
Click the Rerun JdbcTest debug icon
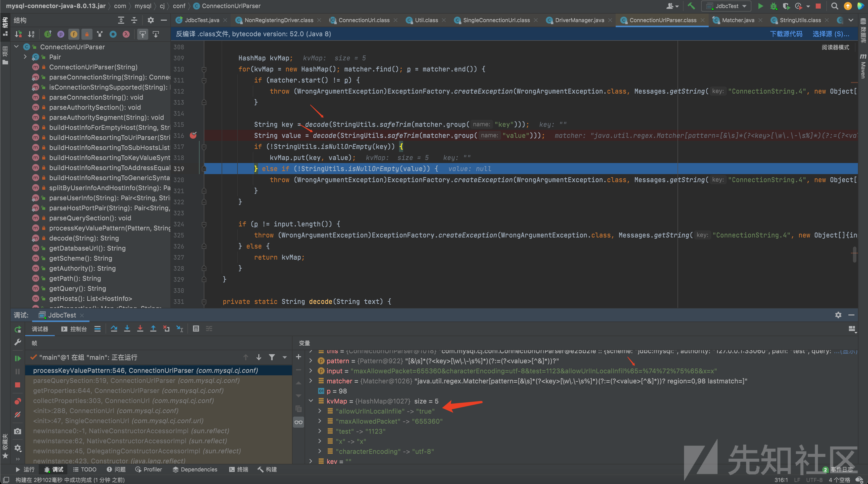18,329
